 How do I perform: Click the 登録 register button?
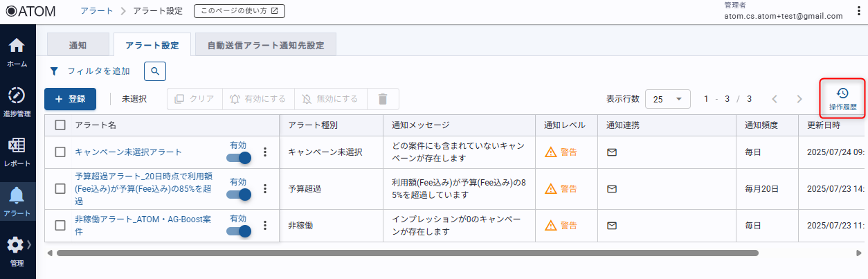pyautogui.click(x=70, y=99)
